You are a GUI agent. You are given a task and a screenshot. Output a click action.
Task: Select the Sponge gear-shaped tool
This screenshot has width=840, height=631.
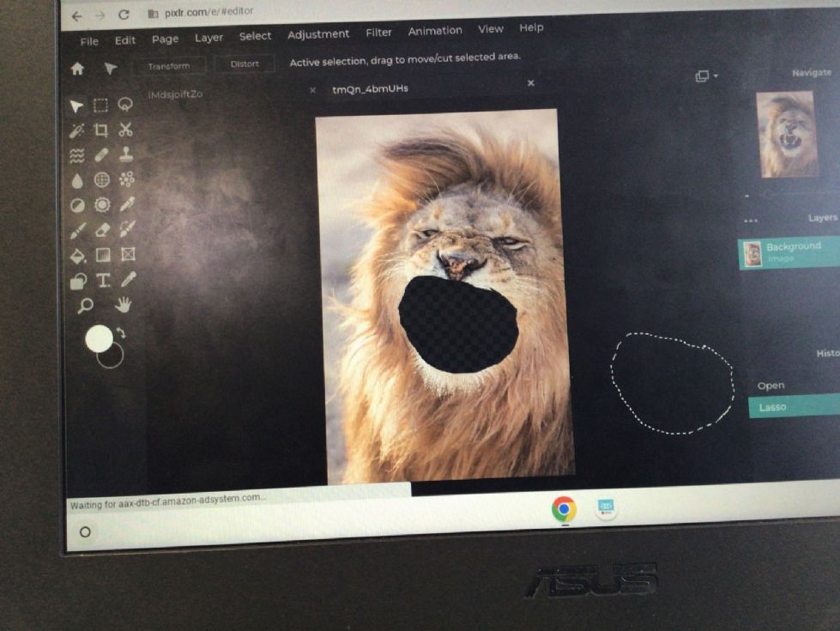point(102,205)
